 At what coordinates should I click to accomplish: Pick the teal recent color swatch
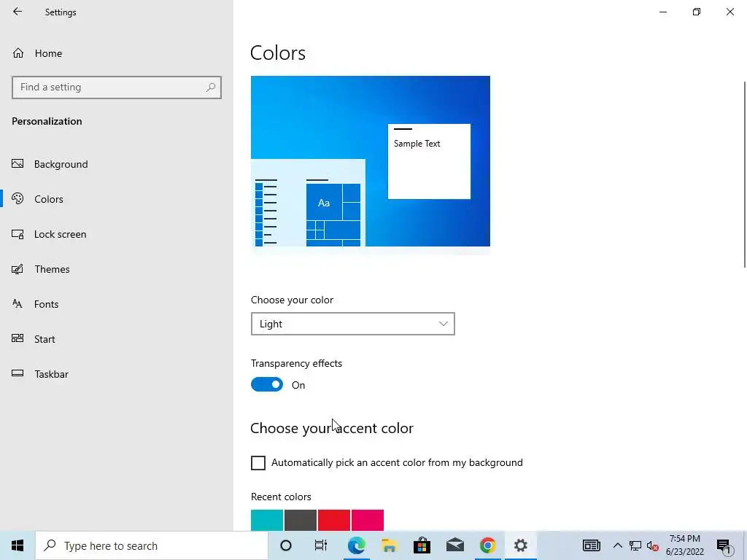click(x=267, y=520)
